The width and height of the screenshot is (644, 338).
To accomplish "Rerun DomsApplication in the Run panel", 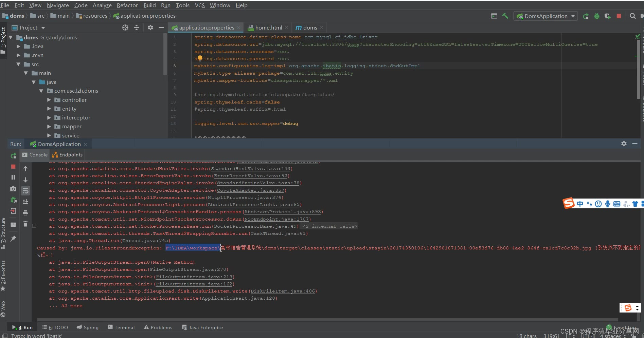I will point(13,156).
